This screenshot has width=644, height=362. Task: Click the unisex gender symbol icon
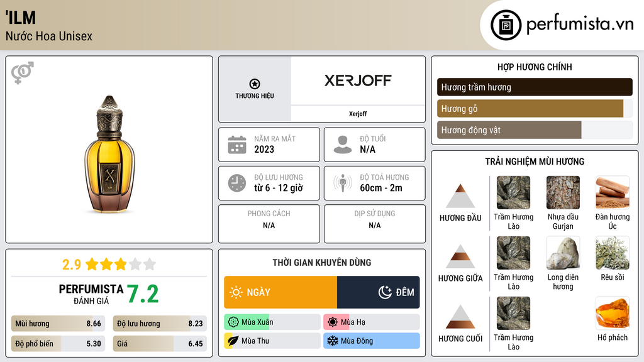[22, 73]
